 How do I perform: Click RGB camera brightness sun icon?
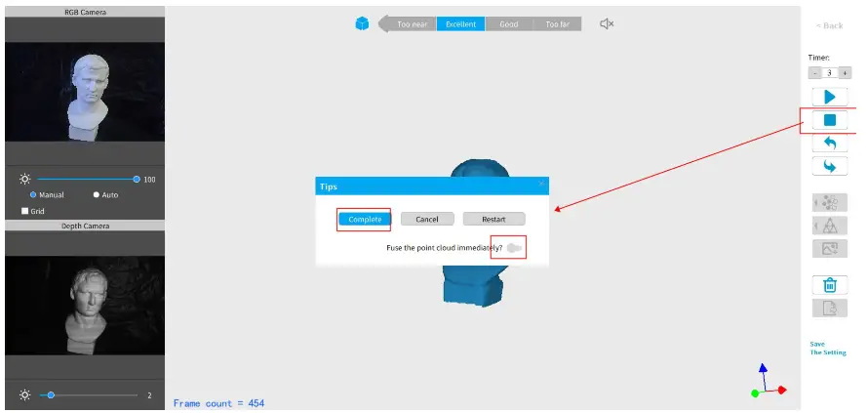coord(25,179)
